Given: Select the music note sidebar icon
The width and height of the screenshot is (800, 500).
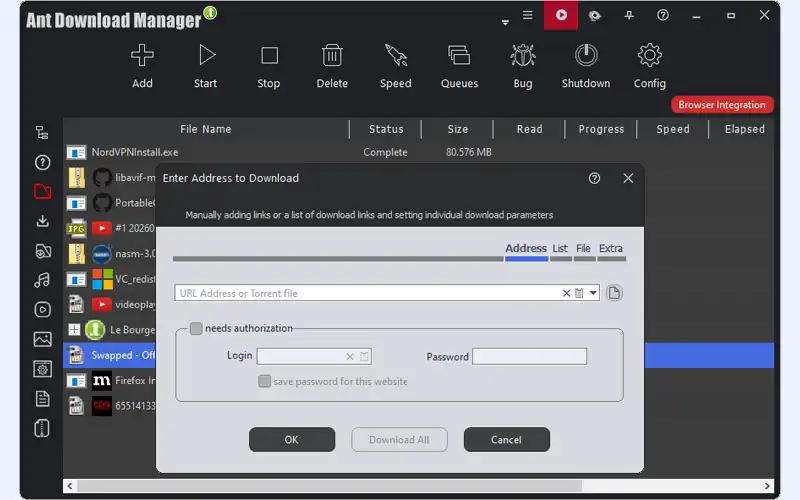Looking at the screenshot, I should pos(42,280).
